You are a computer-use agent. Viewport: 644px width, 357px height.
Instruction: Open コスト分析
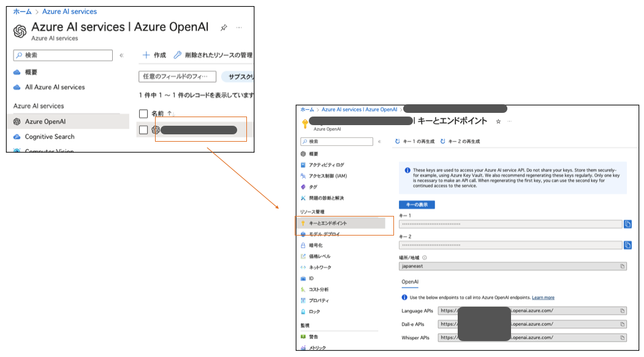(314, 290)
